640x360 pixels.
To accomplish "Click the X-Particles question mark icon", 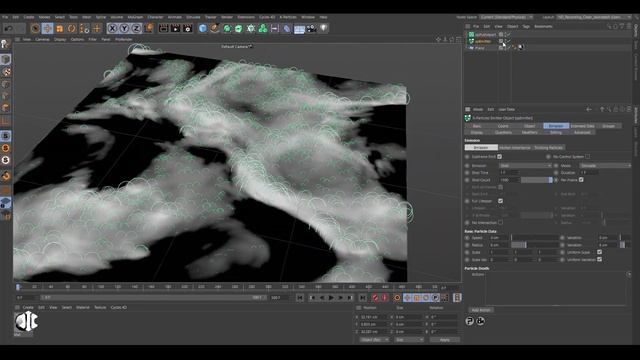I will (469, 321).
